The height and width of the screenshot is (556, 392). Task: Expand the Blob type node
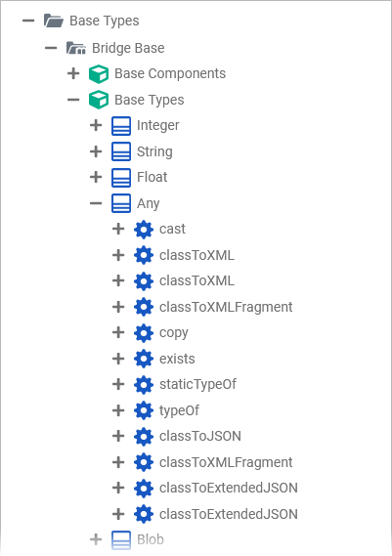click(96, 539)
